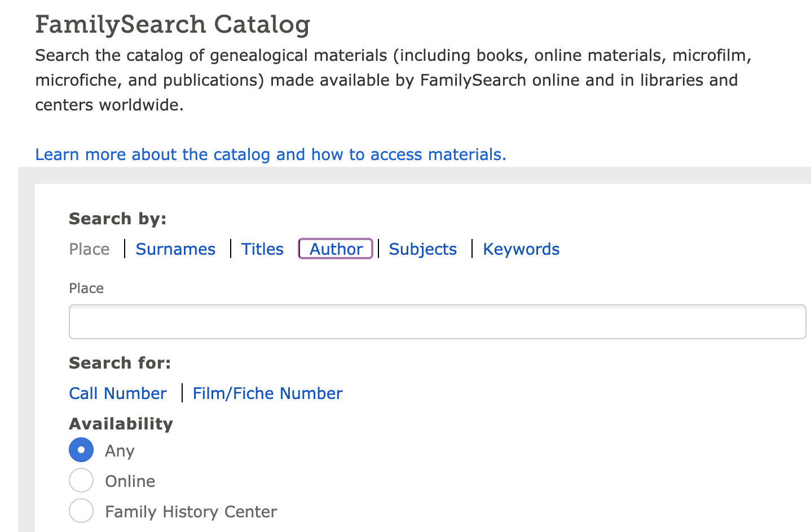This screenshot has height=532, width=811.
Task: Open the Film/Fiche Number search link
Action: coord(267,393)
